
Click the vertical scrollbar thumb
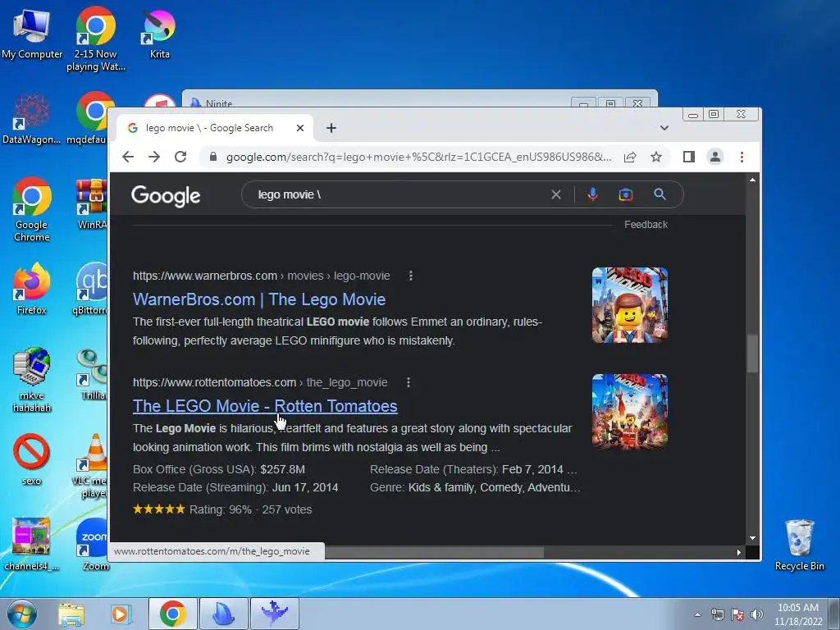point(753,354)
